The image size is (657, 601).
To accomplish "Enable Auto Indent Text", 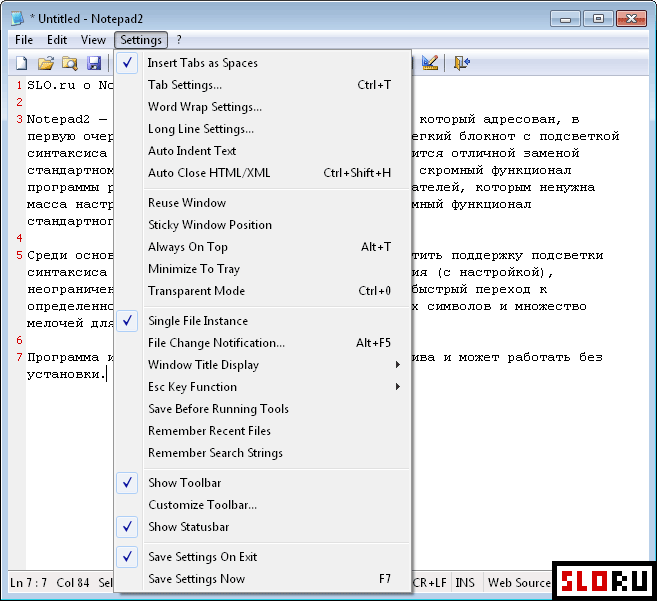I will (x=262, y=151).
